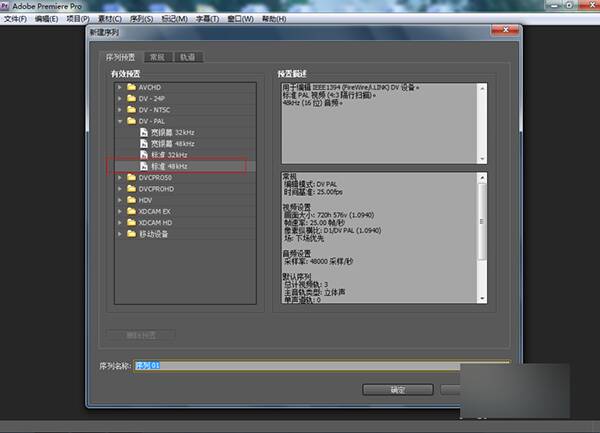Select the 标准 48kHz preset
The image size is (600, 433).
169,166
